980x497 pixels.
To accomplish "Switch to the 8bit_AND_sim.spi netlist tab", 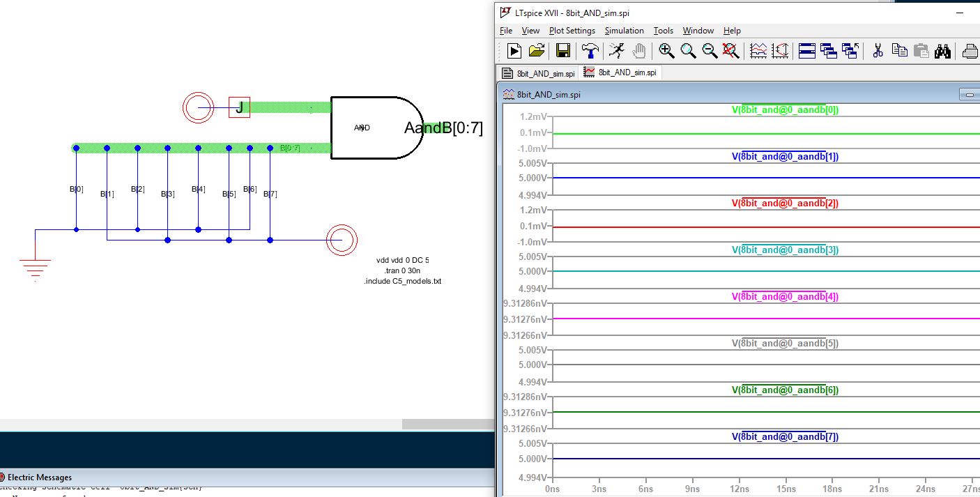I will click(539, 72).
